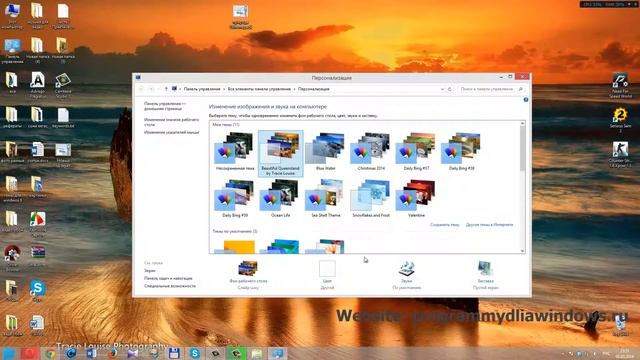
Task: Click the floppy disk icon on taskbar
Action: [x=174, y=353]
